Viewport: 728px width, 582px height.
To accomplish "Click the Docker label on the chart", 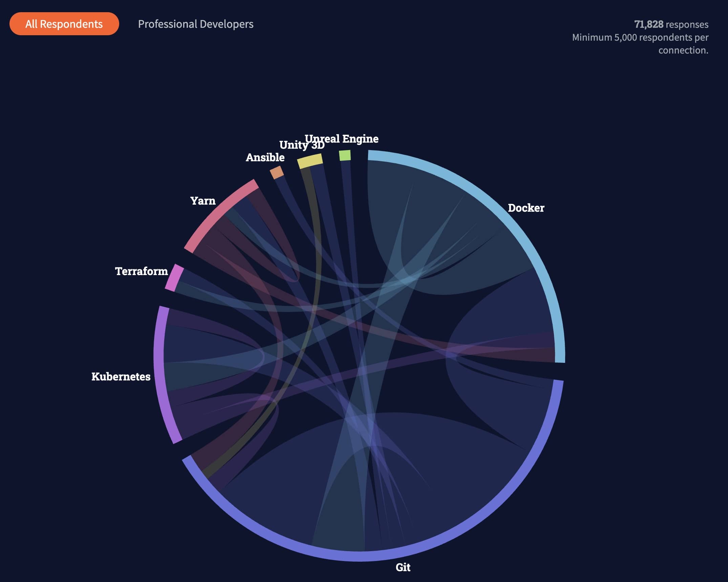I will point(526,208).
